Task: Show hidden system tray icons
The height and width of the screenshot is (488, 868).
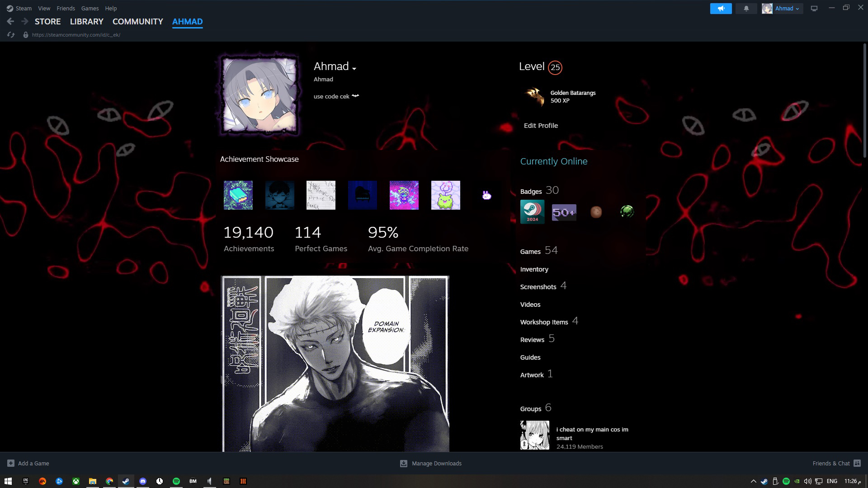Action: (x=753, y=481)
